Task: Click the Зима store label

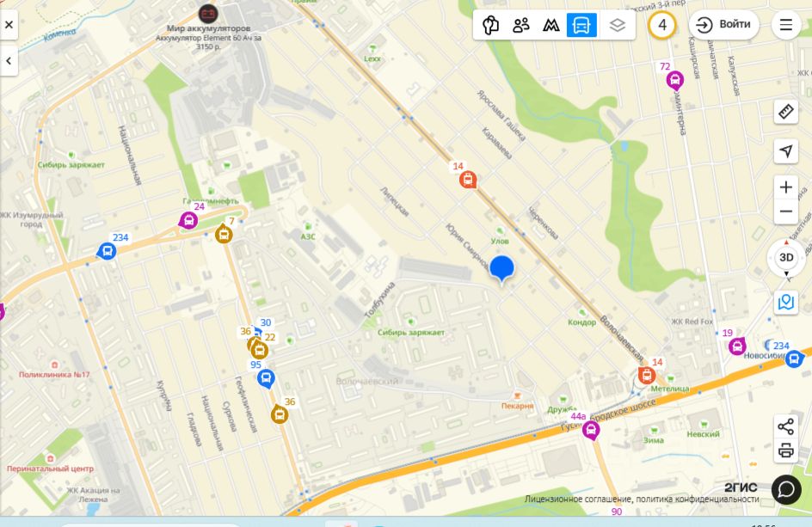Action: pos(654,440)
